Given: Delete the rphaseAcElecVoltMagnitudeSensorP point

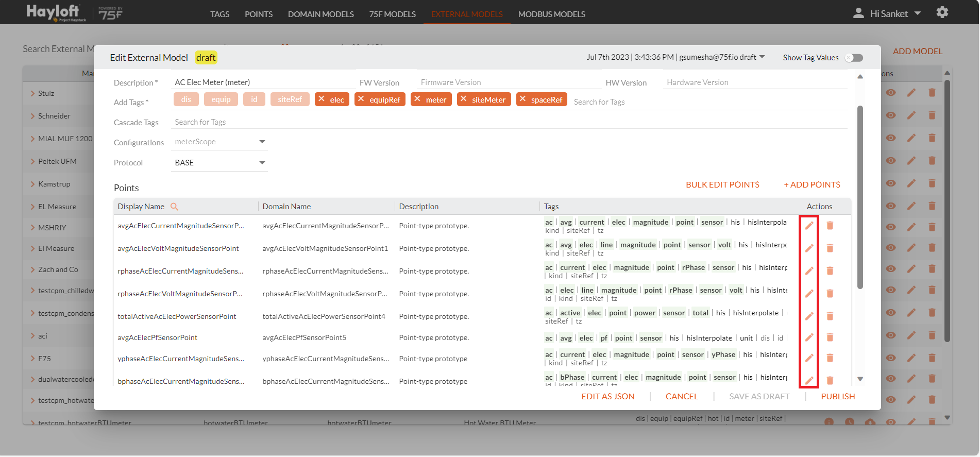Looking at the screenshot, I should 830,294.
